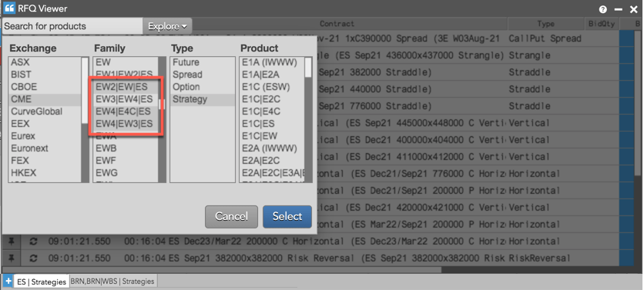The height and width of the screenshot is (290, 644).
Task: Select CurveGlobal exchange
Action: click(45, 112)
